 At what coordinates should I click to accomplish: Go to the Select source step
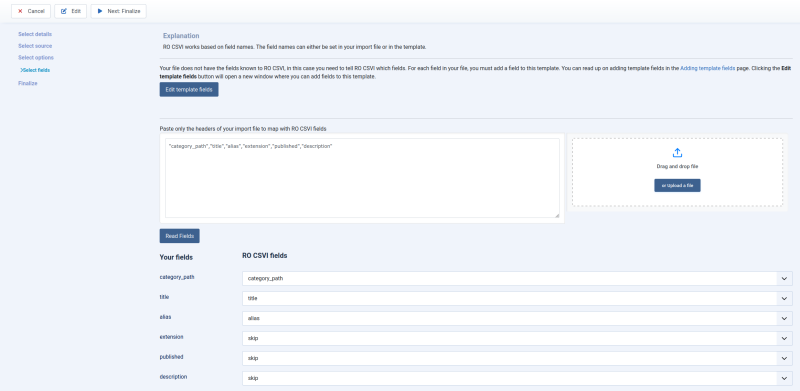[x=35, y=46]
